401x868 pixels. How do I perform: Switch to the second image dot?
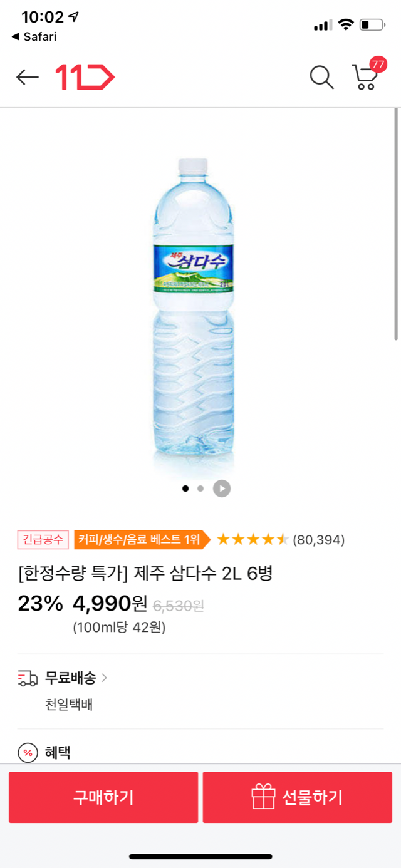[x=200, y=488]
